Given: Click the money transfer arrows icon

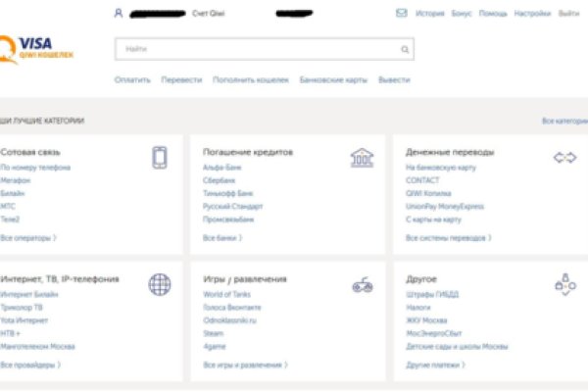Looking at the screenshot, I should pyautogui.click(x=564, y=157).
